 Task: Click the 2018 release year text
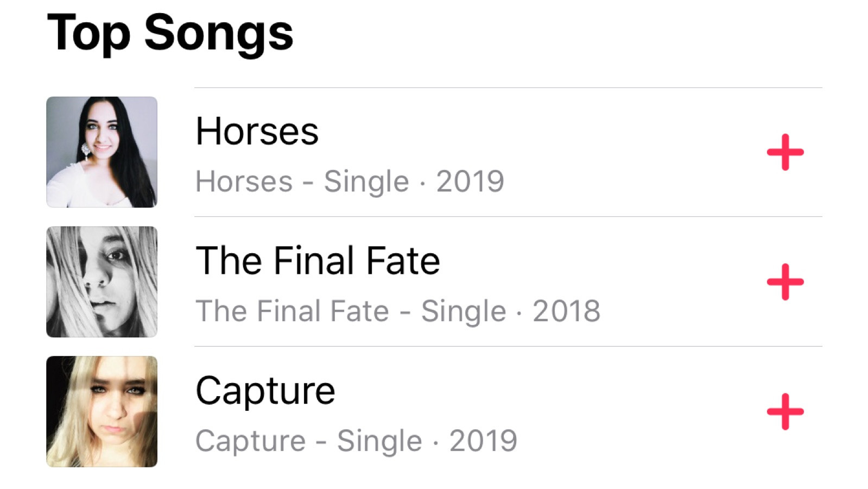pyautogui.click(x=566, y=311)
